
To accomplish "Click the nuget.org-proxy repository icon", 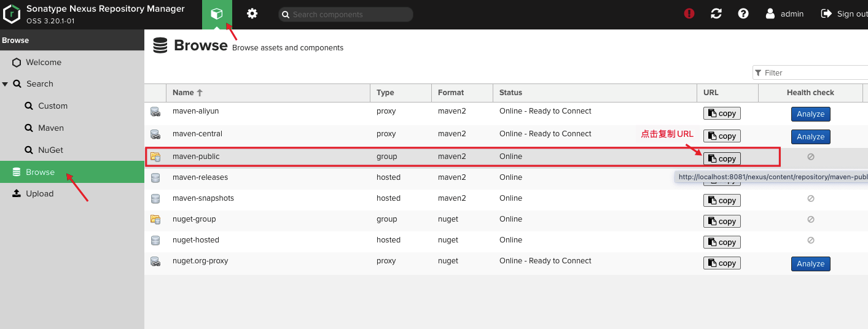I will point(155,261).
